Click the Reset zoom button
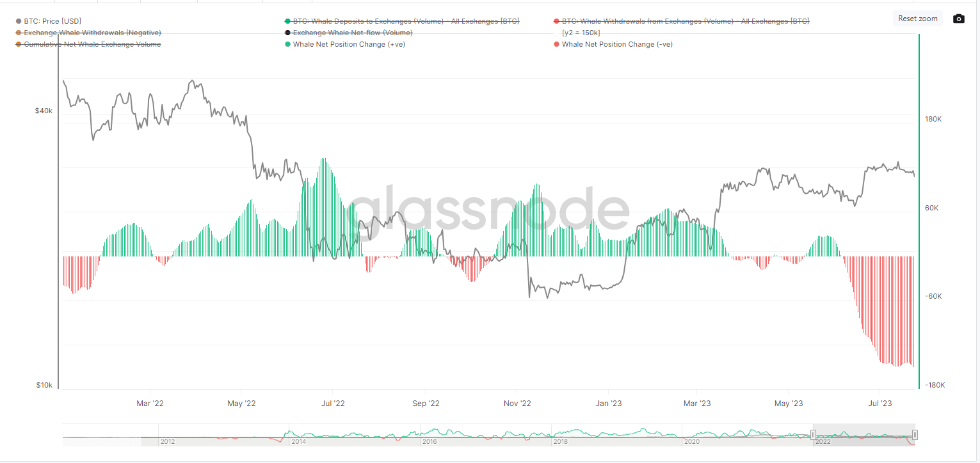Screen dimensions: 980x463 pyautogui.click(x=918, y=19)
